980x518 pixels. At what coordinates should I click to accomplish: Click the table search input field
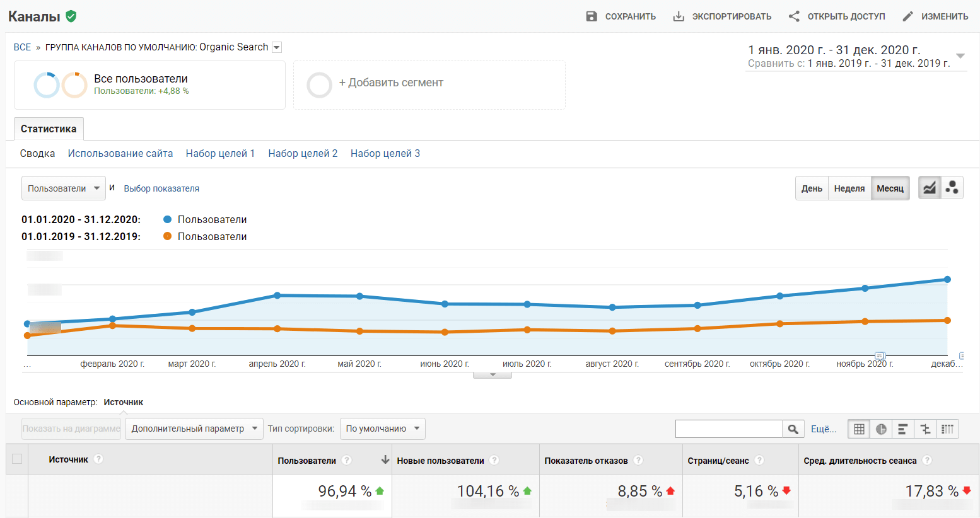tap(728, 429)
